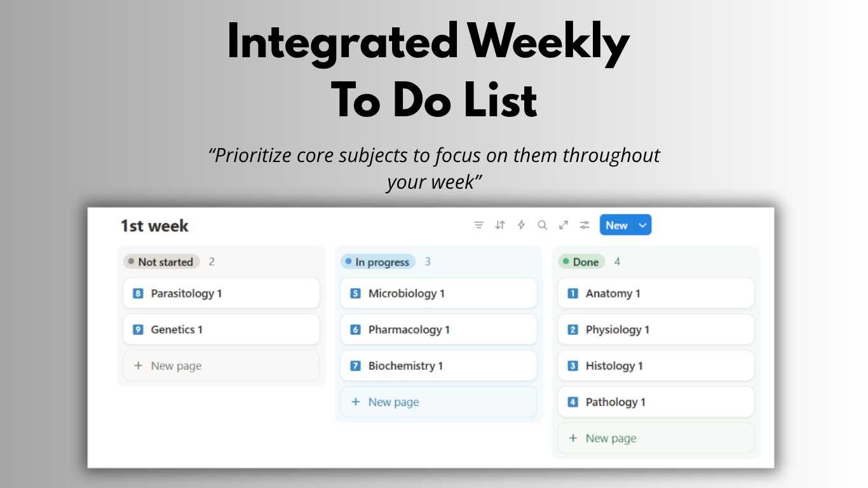Select the Done status label
868x488 pixels.
coord(581,262)
